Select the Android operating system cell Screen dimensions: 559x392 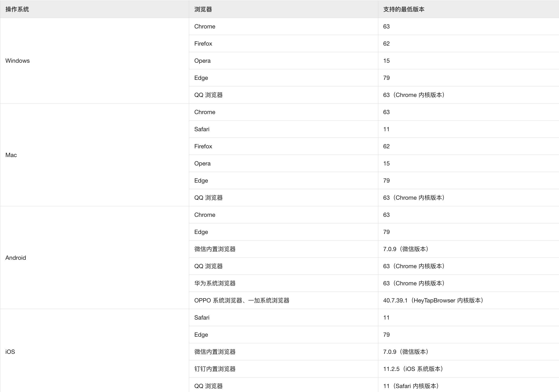click(16, 258)
